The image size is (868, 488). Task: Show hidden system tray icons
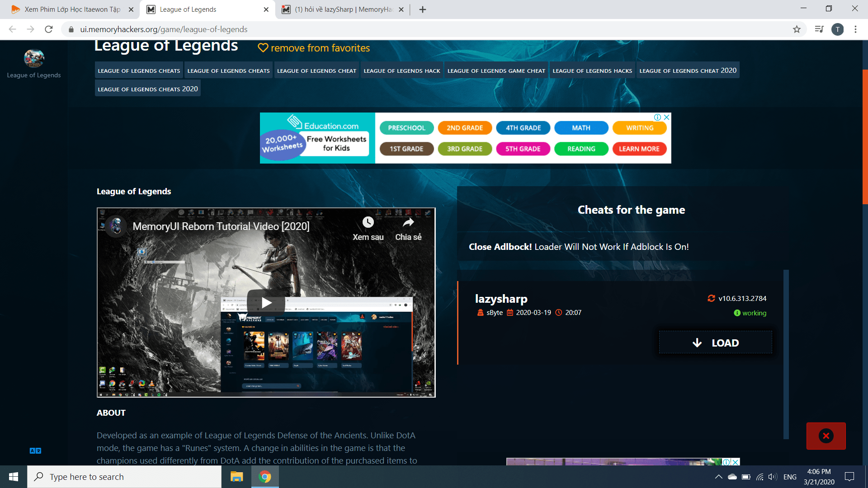click(x=718, y=477)
